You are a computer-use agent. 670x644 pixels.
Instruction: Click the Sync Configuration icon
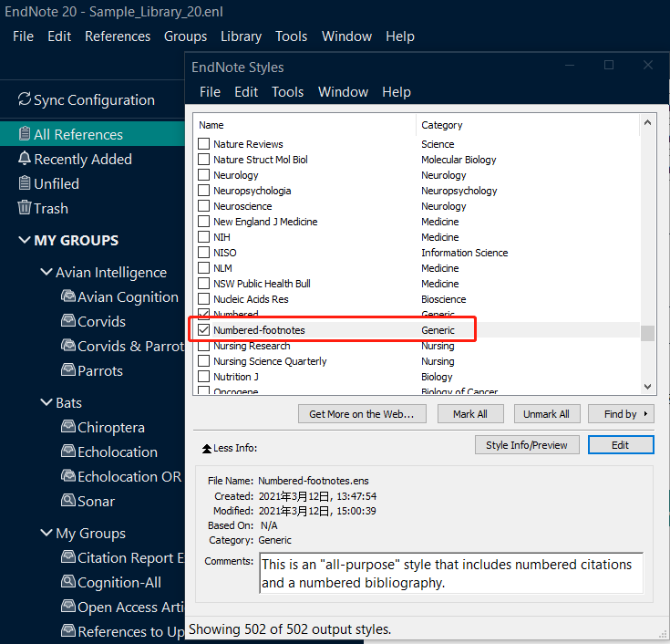(25, 100)
